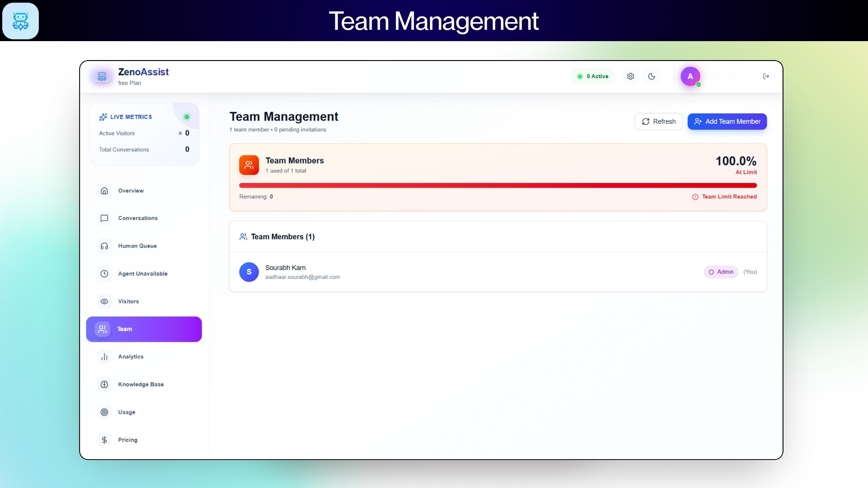Click the 0 Active status pill

[593, 76]
